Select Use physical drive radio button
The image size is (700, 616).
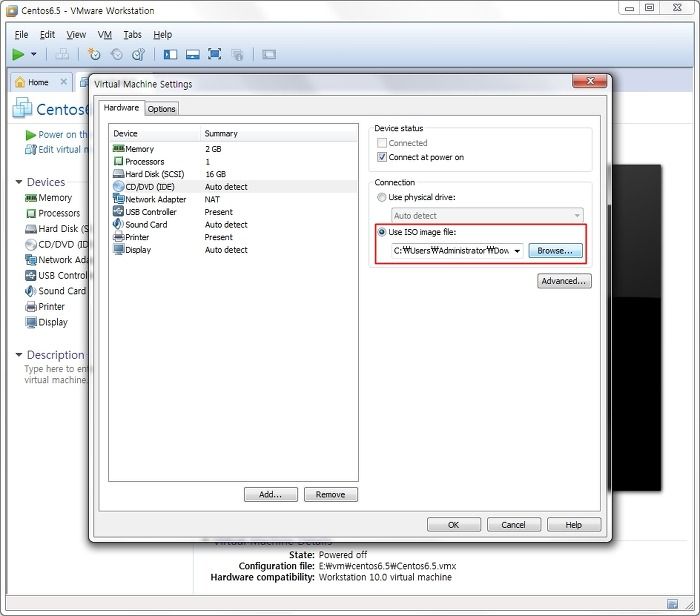point(382,197)
